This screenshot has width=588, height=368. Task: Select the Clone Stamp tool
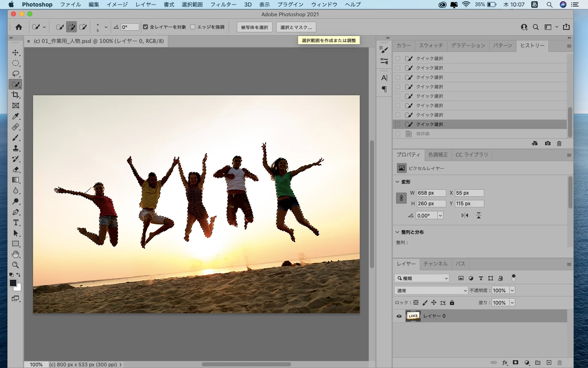(x=16, y=148)
